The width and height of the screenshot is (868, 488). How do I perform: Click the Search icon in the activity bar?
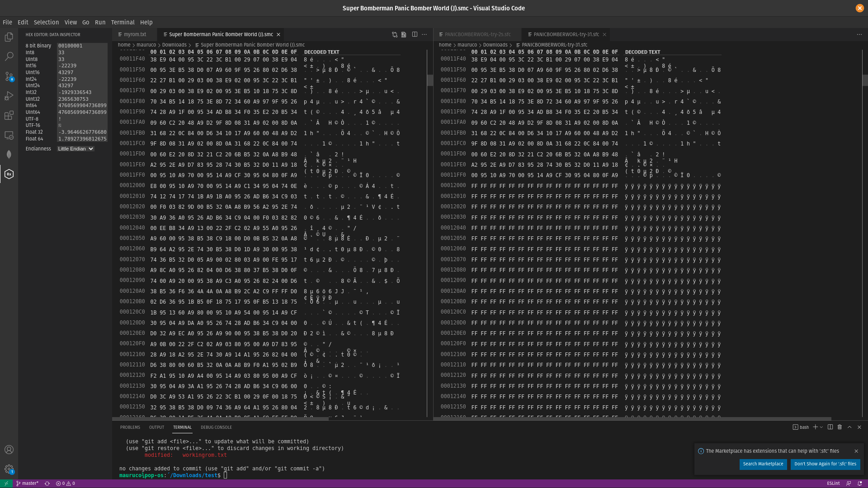pyautogui.click(x=9, y=56)
